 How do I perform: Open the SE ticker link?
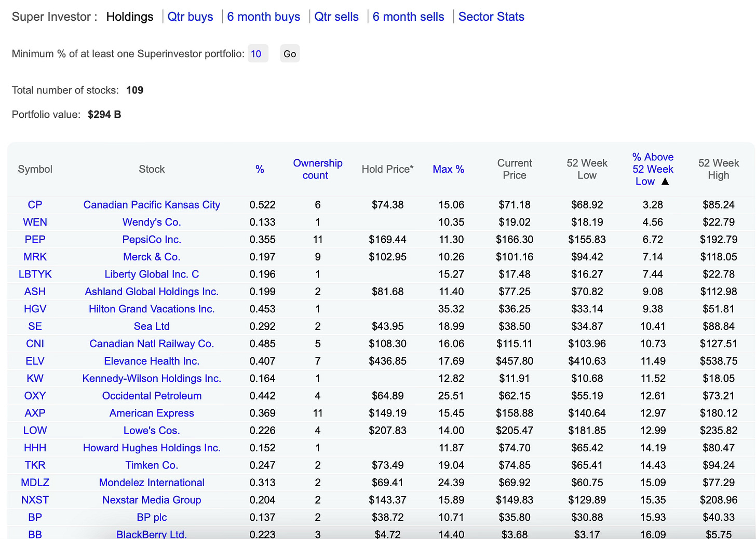35,326
